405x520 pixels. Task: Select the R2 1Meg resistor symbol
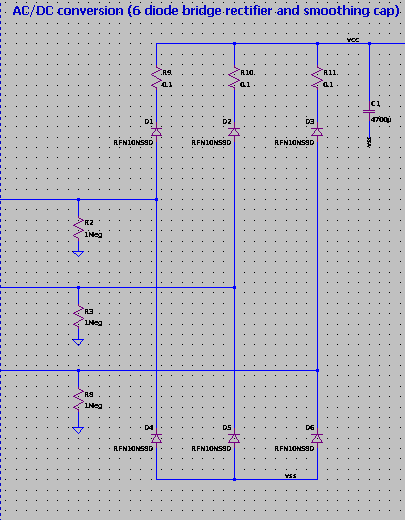pos(78,228)
